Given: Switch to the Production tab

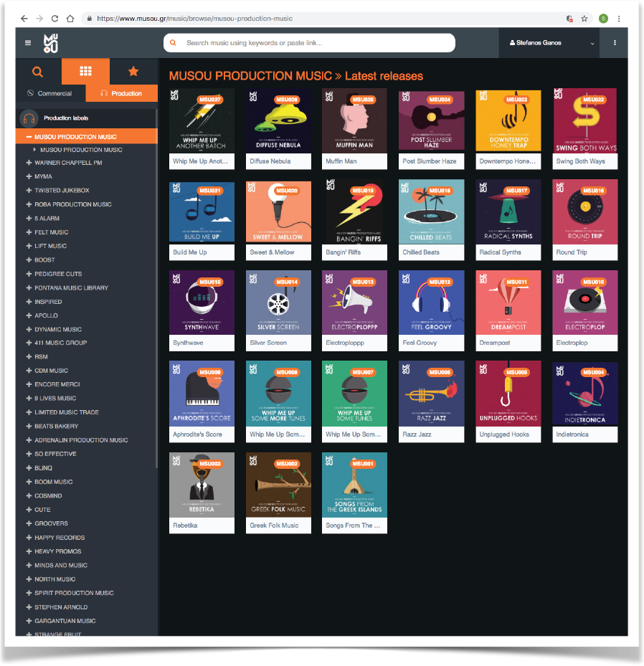Looking at the screenshot, I should coord(121,93).
